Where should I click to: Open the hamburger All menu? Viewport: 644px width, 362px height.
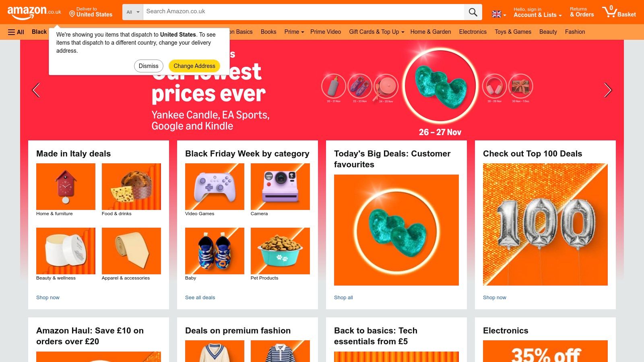coord(15,32)
